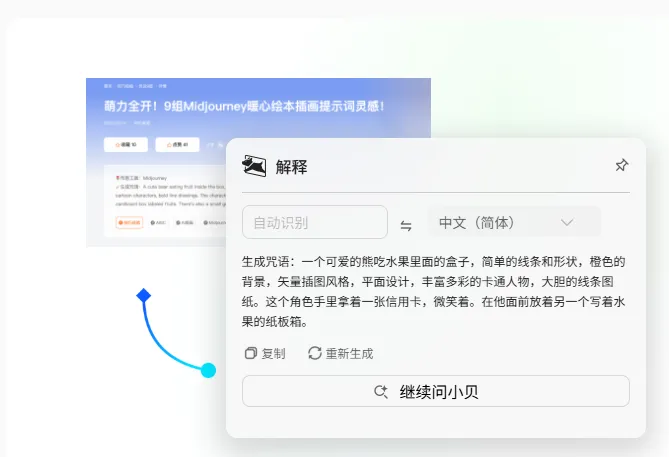669x457 pixels.
Task: Click the 收藏 10 button in the article page
Action: pyautogui.click(x=126, y=145)
